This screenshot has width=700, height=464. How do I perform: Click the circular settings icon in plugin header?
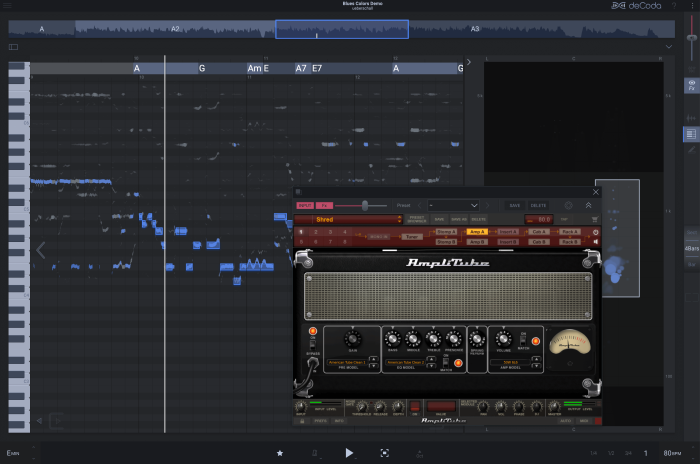point(568,205)
